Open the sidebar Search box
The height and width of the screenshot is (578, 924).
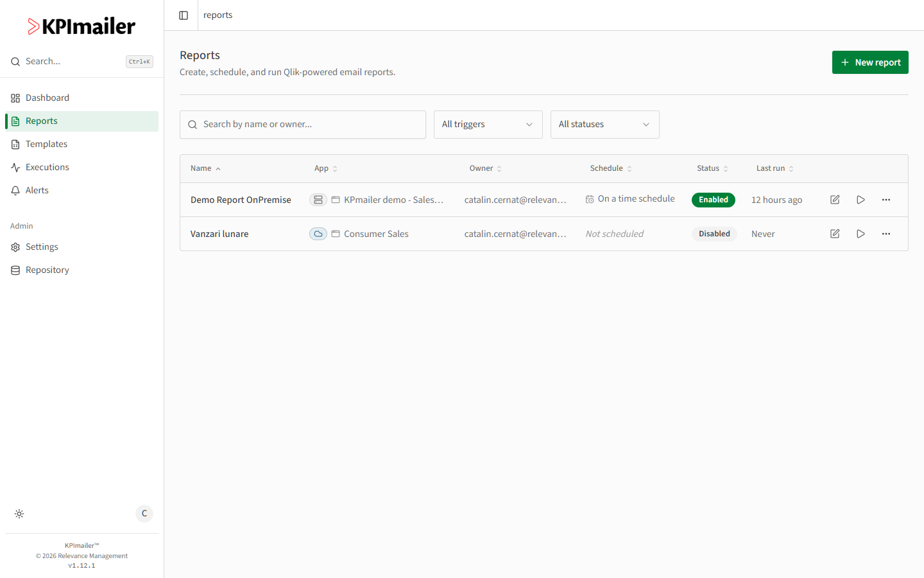81,62
